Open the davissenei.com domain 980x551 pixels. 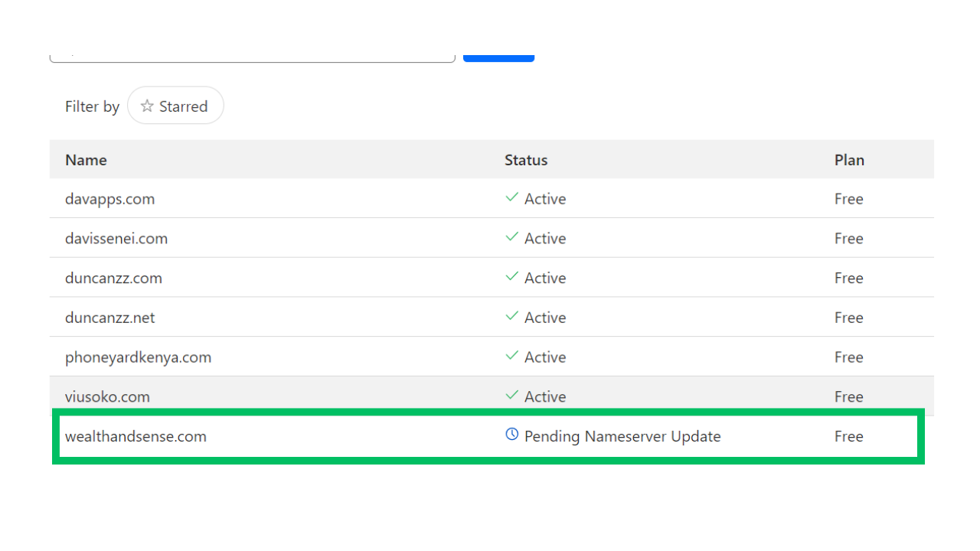coord(116,238)
